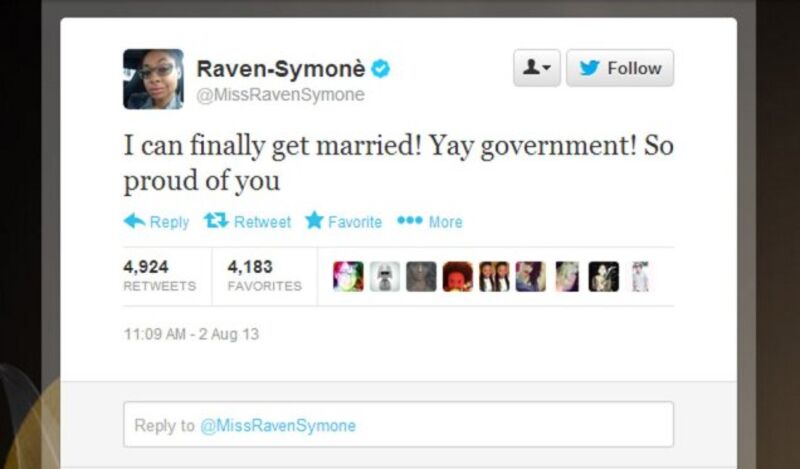Open the last retweeter avatar on right

(640, 277)
